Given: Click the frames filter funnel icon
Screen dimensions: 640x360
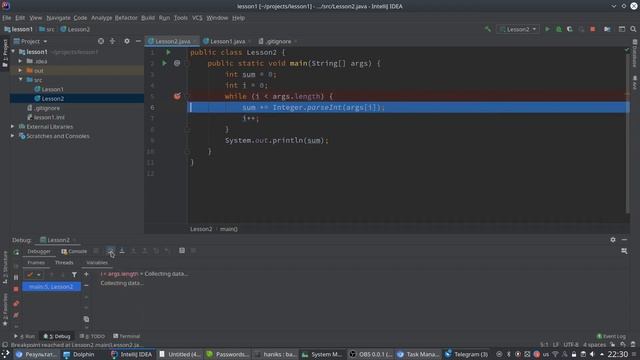Looking at the screenshot, I should (x=74, y=275).
